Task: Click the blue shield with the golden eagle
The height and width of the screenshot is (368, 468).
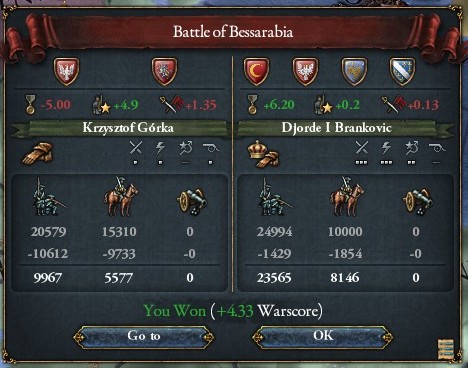Action: point(354,71)
